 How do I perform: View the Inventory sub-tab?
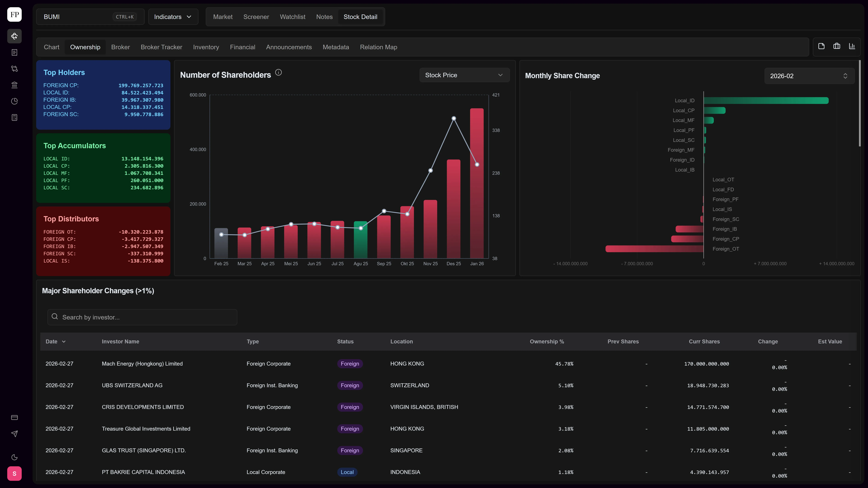point(206,47)
